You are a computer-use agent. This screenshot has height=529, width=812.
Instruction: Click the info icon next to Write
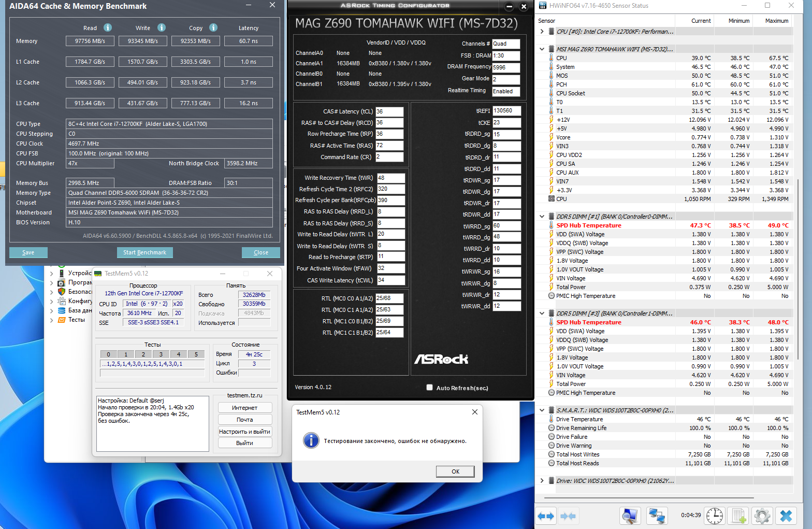(162, 27)
